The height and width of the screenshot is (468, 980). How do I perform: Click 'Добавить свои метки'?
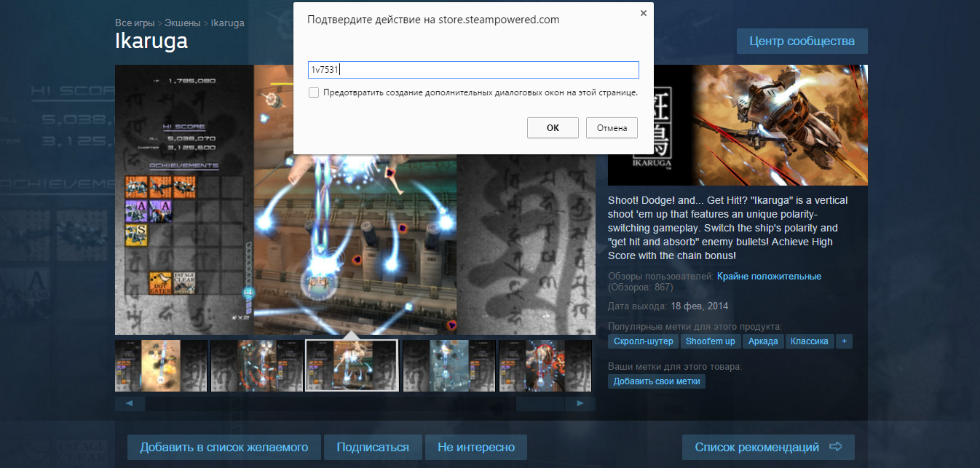[x=657, y=381]
